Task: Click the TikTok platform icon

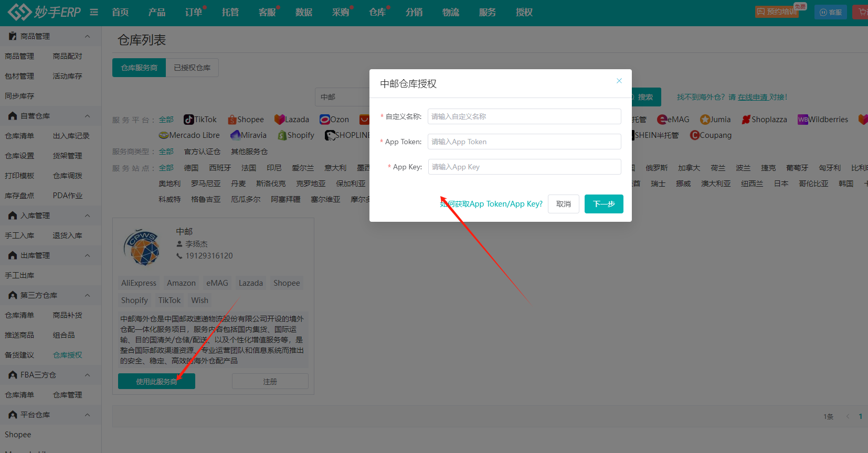Action: coord(188,120)
